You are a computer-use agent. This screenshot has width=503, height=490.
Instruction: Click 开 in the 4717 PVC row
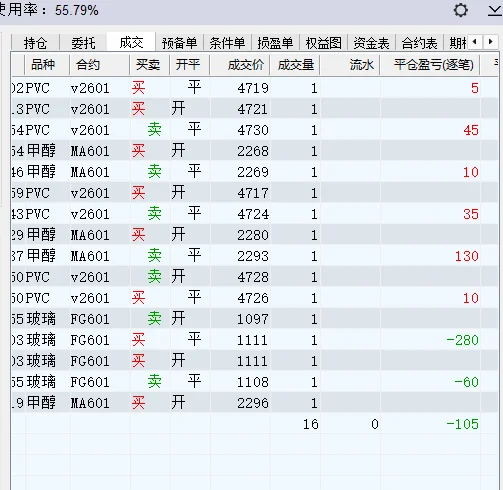[178, 193]
